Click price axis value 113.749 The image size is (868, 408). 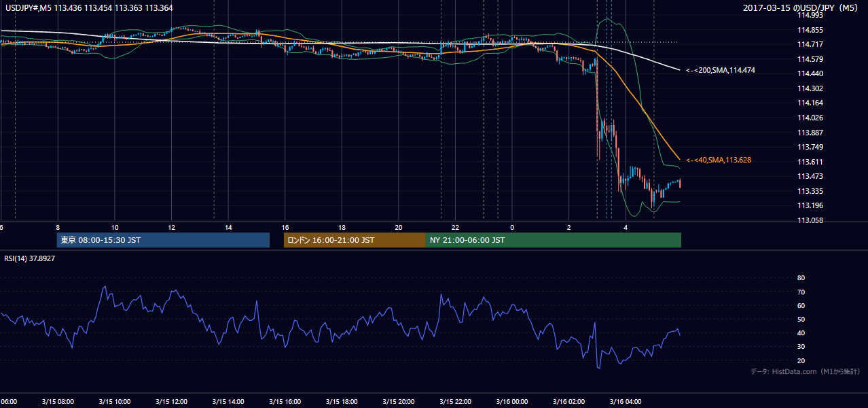pyautogui.click(x=810, y=147)
